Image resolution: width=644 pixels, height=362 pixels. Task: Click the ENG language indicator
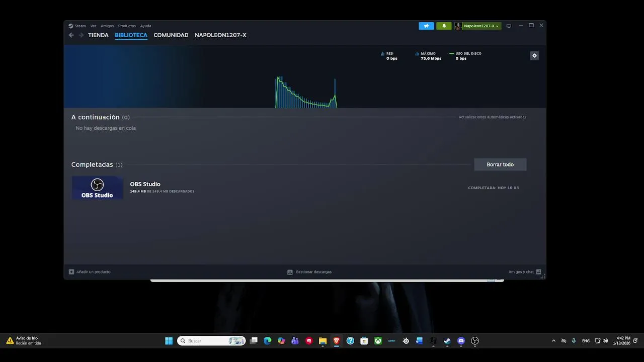(x=586, y=341)
